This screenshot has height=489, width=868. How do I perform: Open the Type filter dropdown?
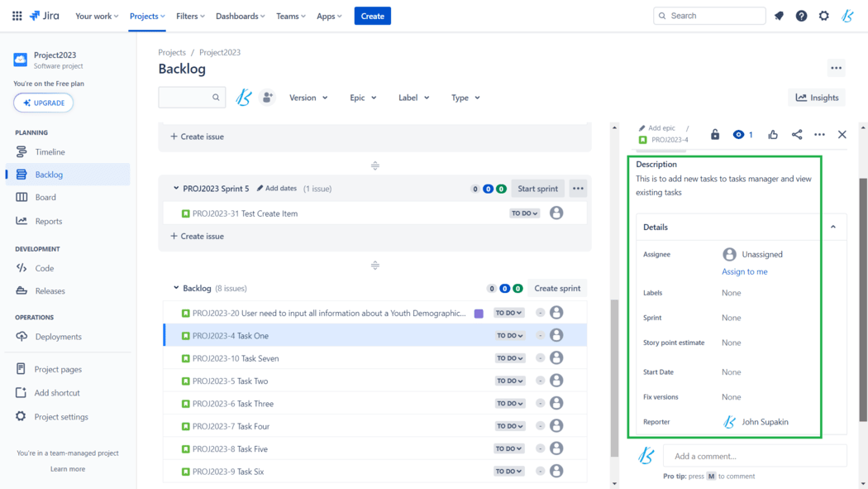tap(465, 98)
